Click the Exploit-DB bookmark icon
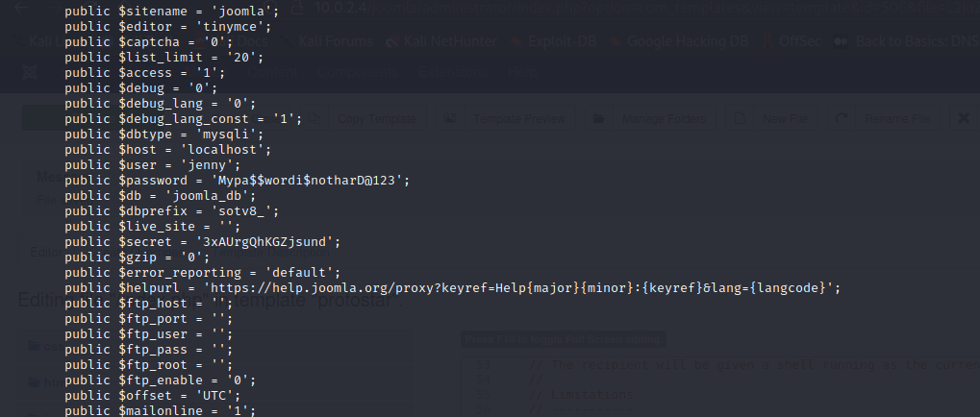The height and width of the screenshot is (417, 980). pos(516,42)
